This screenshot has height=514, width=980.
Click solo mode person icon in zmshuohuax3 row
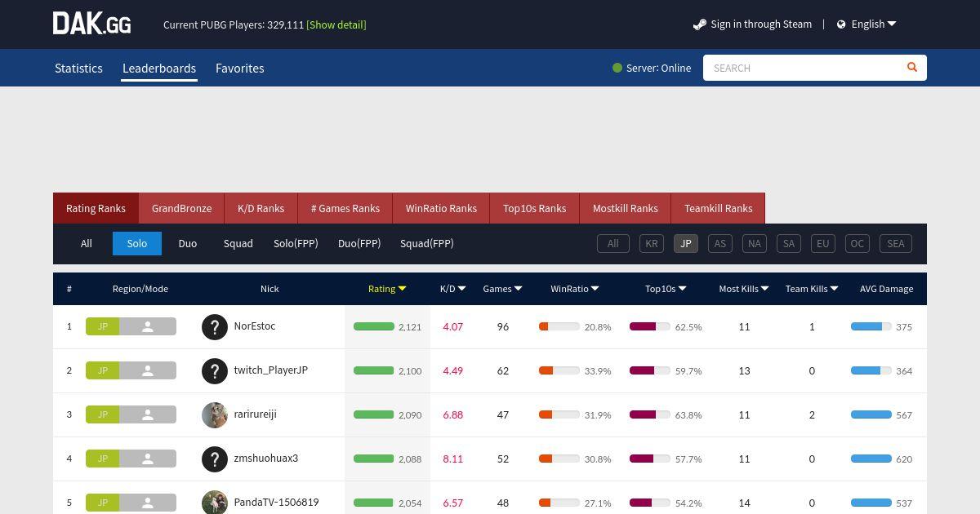(x=148, y=459)
